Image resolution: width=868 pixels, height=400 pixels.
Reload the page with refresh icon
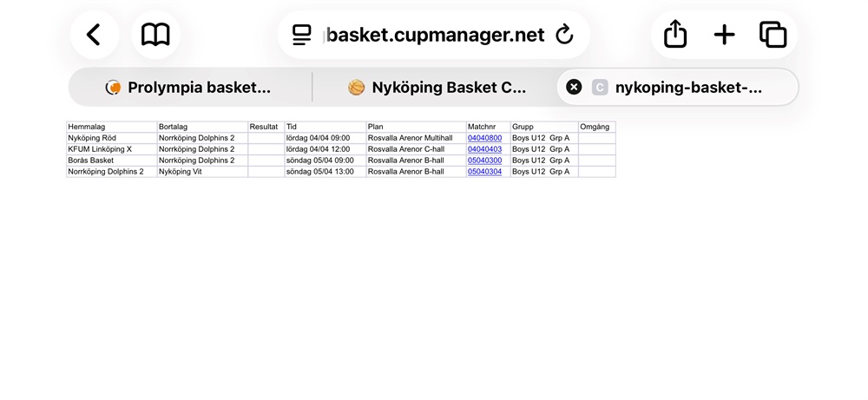[564, 35]
